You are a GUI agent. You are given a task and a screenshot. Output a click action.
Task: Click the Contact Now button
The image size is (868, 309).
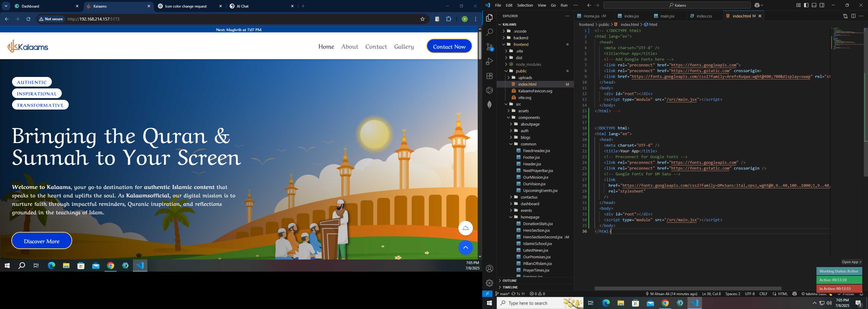pyautogui.click(x=449, y=46)
